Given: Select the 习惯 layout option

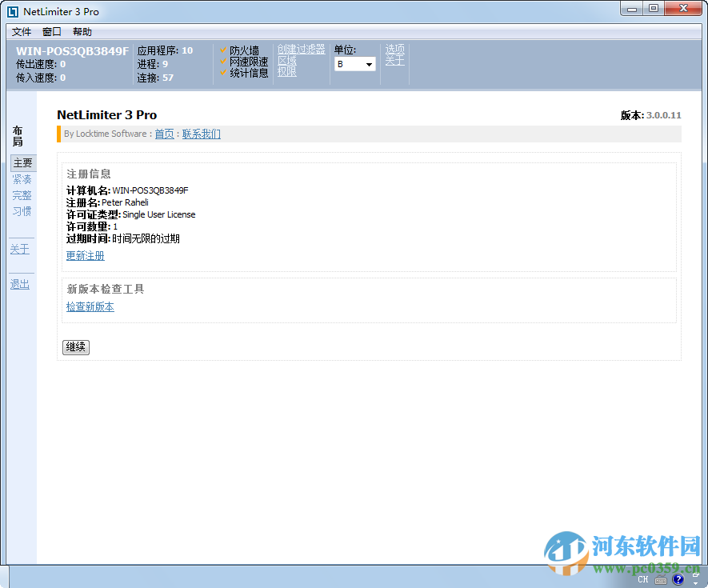Looking at the screenshot, I should click(22, 210).
